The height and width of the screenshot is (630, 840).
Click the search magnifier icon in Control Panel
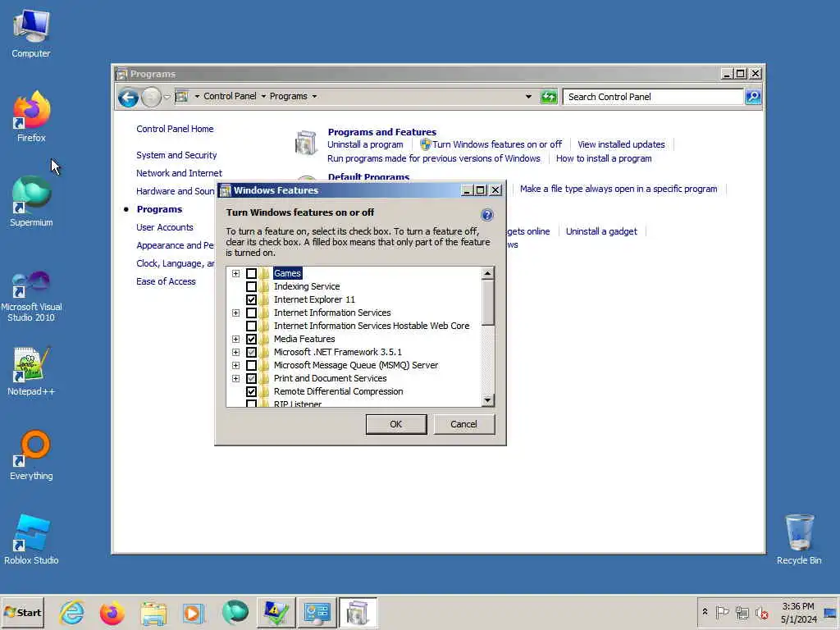pos(753,97)
